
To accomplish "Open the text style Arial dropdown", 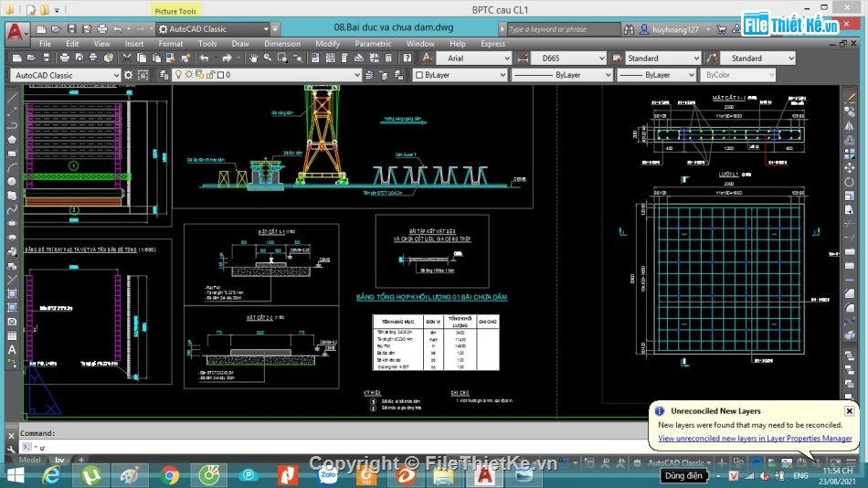I will pos(474,58).
